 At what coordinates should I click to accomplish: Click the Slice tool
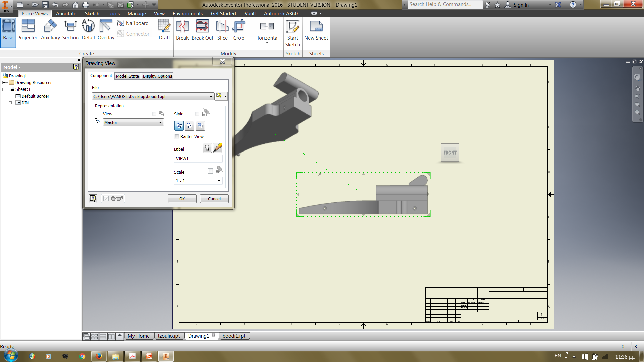click(222, 30)
